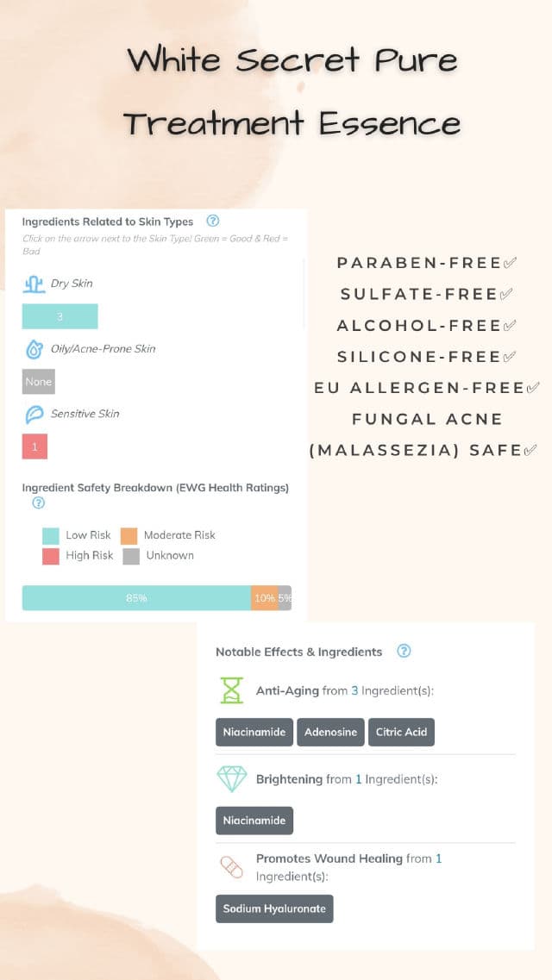
Task: Click help icon beside Notable Effects & Ingredients
Action: click(404, 651)
